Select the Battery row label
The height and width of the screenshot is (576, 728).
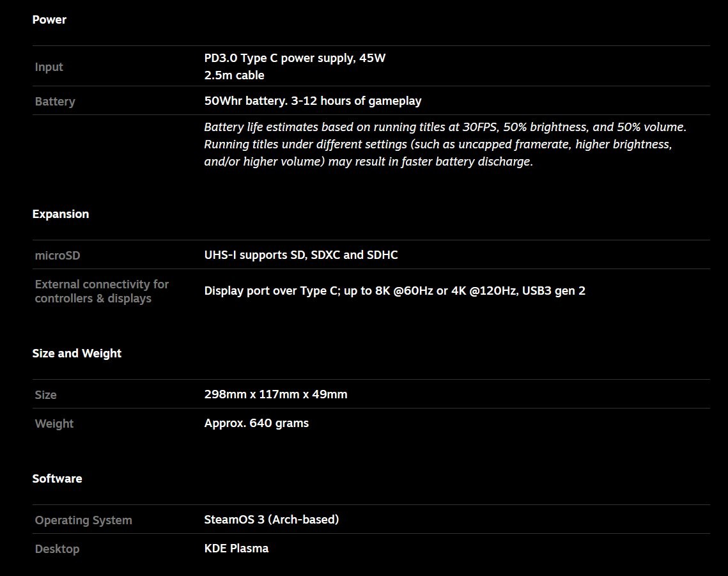[x=55, y=102]
